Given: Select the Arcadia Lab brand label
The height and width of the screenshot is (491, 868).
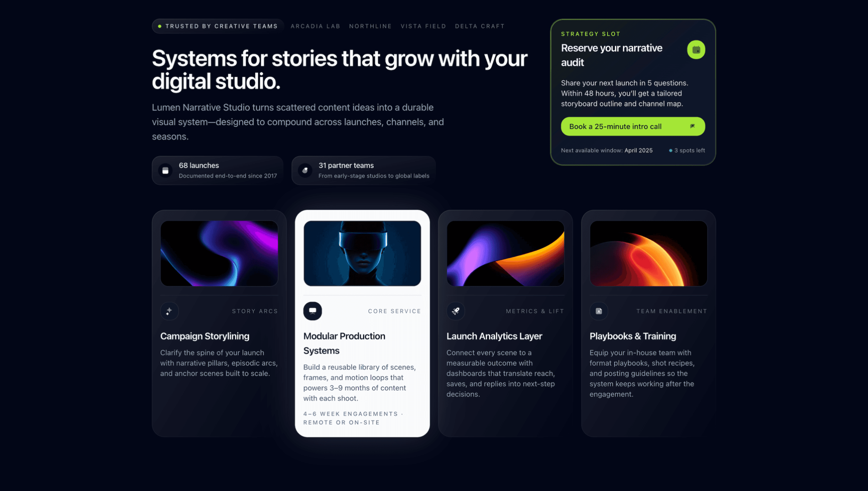Looking at the screenshot, I should point(315,26).
